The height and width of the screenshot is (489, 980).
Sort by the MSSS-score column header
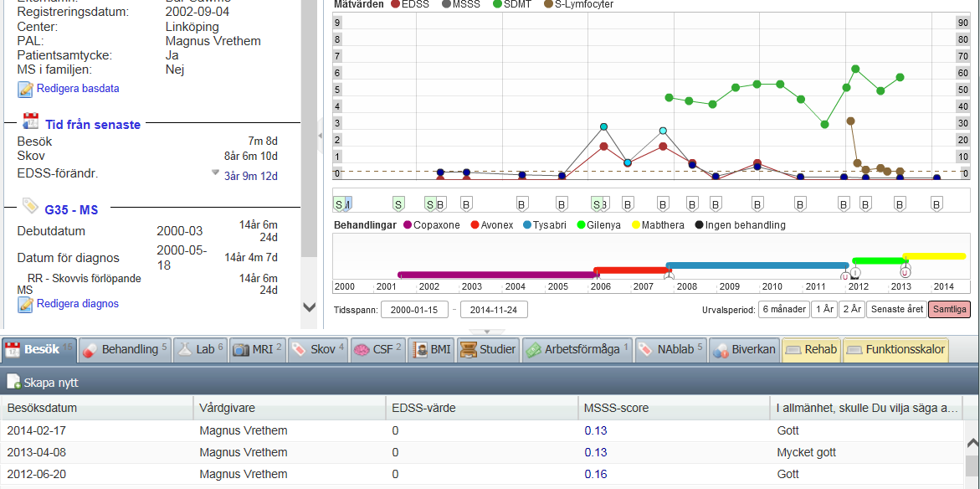(x=674, y=408)
